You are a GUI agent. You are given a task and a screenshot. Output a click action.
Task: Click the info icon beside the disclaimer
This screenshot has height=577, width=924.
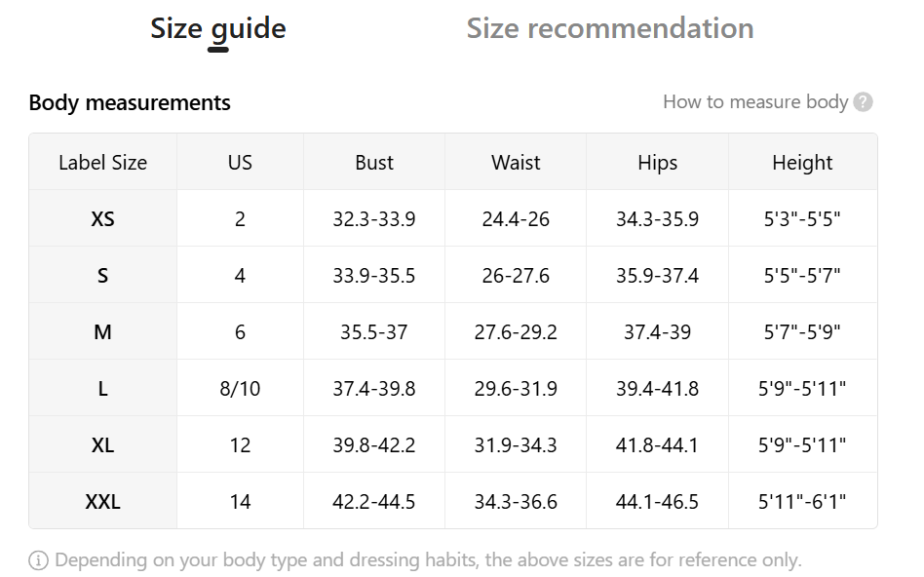pos(39,560)
